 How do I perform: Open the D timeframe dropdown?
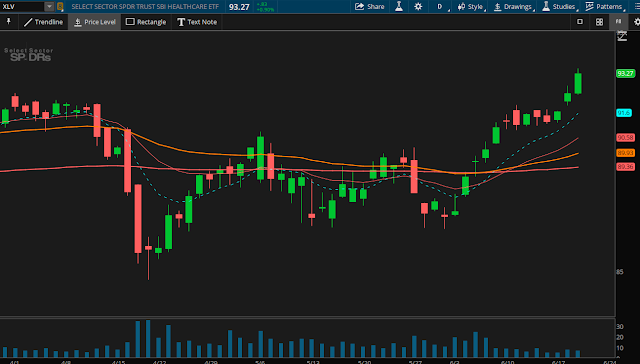[441, 7]
